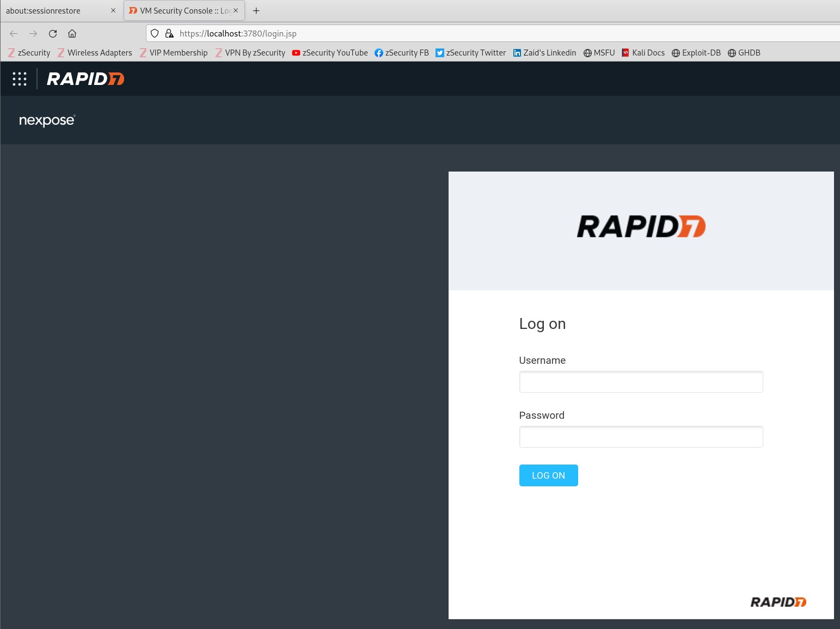Go to browser home page icon
Image resolution: width=840 pixels, height=629 pixels.
tap(72, 34)
